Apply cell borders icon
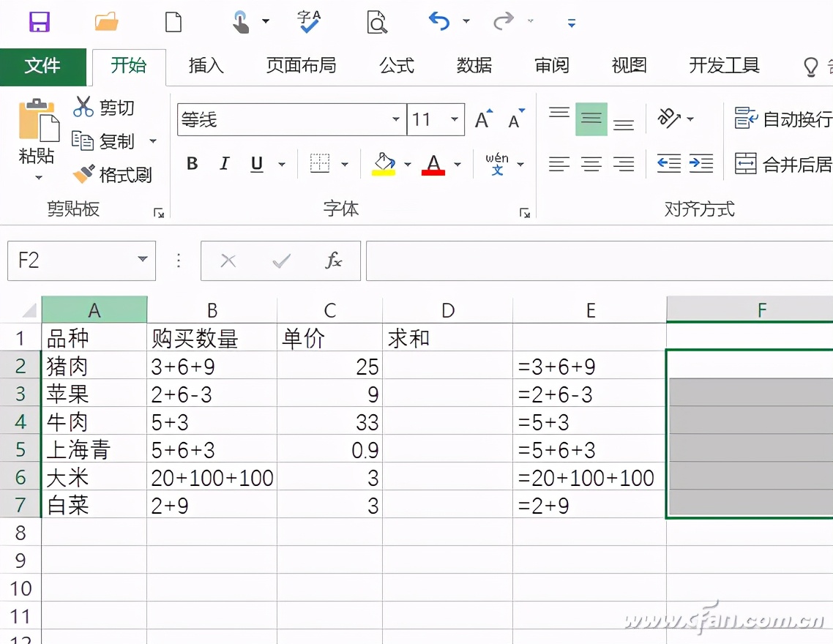The width and height of the screenshot is (833, 644). (320, 163)
